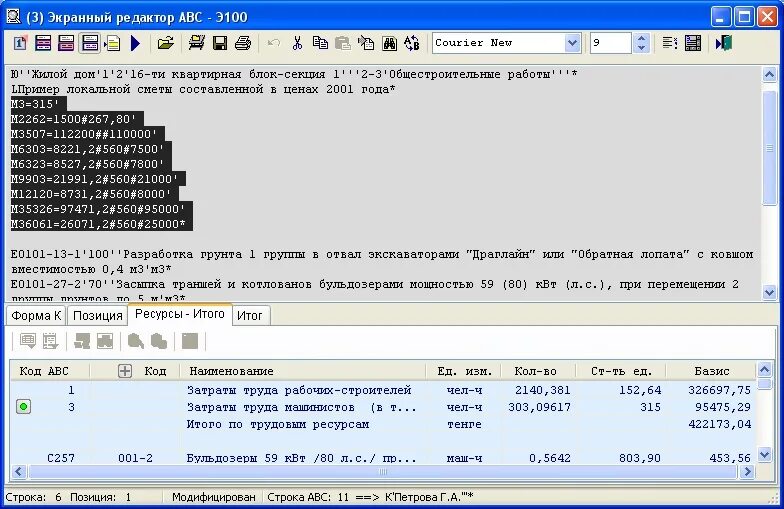
Task: Click the editor vertical scrollbar thumb
Action: tap(770, 148)
